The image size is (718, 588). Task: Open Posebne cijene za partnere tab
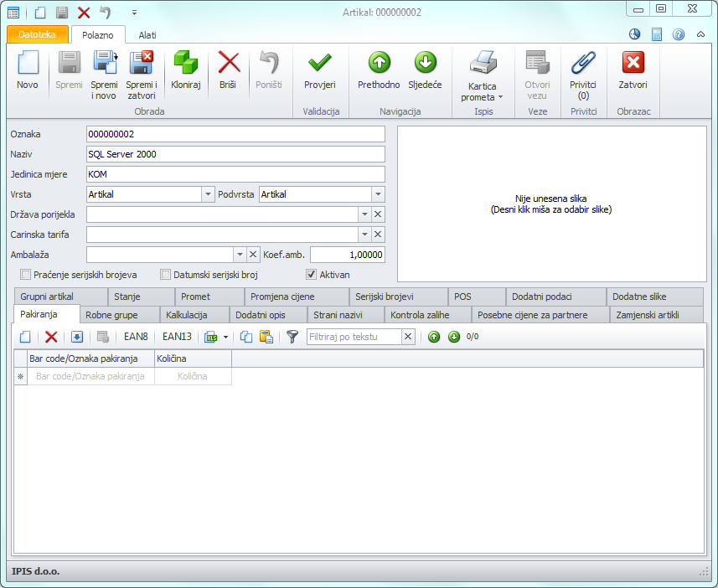click(540, 315)
